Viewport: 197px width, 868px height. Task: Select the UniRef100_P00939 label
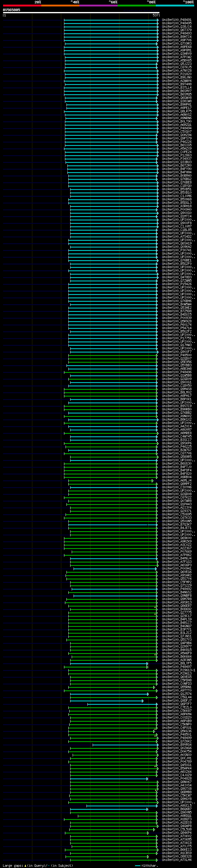176,318
